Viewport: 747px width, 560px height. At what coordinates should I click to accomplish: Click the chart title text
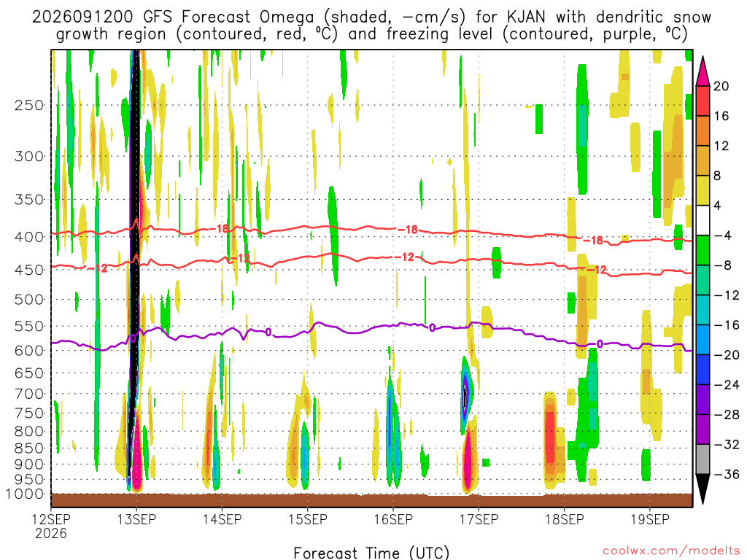pyautogui.click(x=371, y=26)
